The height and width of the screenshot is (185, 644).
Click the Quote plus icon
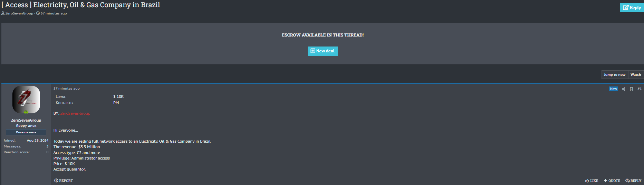tap(605, 181)
